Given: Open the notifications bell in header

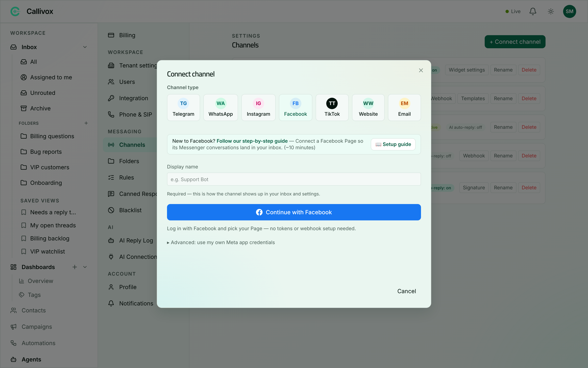Looking at the screenshot, I should coord(533,11).
